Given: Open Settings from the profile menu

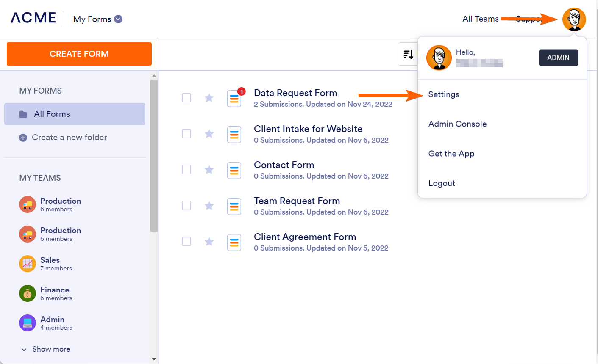Looking at the screenshot, I should pyautogui.click(x=444, y=94).
